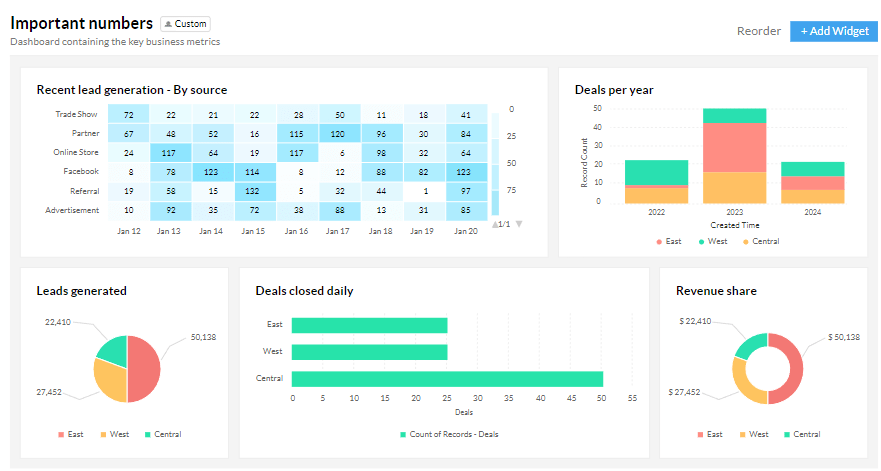Toggle Central legend in Leads generated

coord(163,434)
